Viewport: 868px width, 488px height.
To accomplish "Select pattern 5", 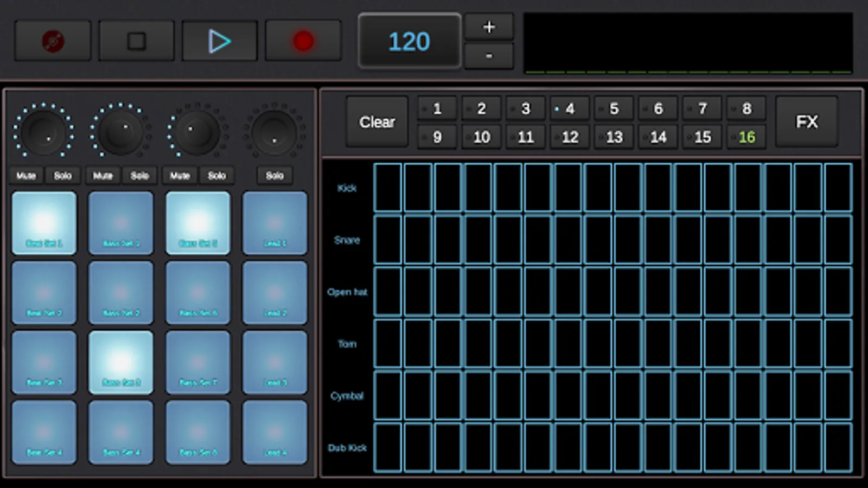I will coord(614,108).
